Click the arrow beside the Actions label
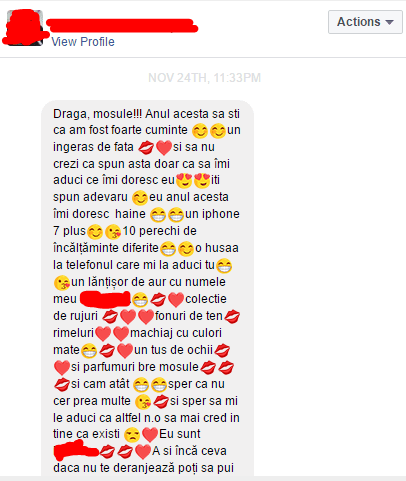 389,22
